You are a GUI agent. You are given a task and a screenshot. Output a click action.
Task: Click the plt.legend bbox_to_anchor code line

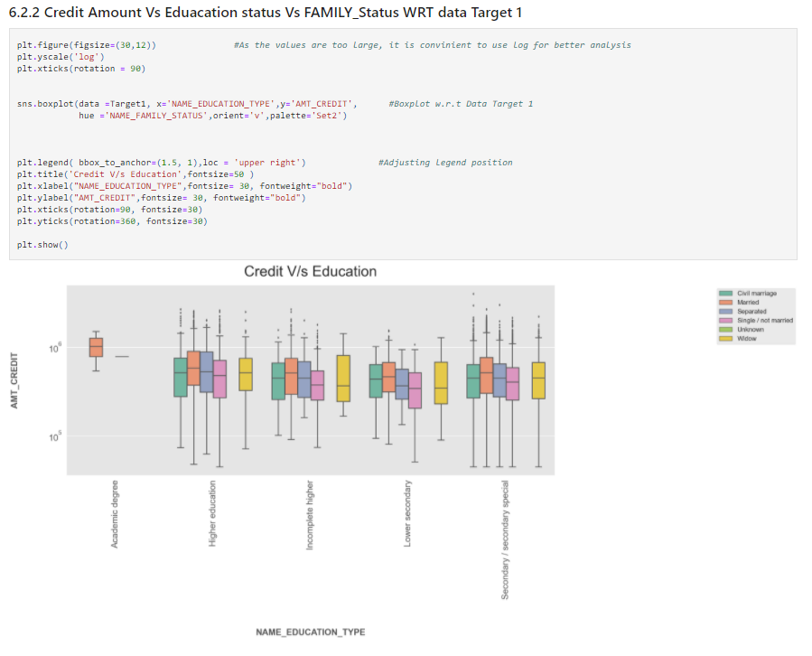pos(161,163)
